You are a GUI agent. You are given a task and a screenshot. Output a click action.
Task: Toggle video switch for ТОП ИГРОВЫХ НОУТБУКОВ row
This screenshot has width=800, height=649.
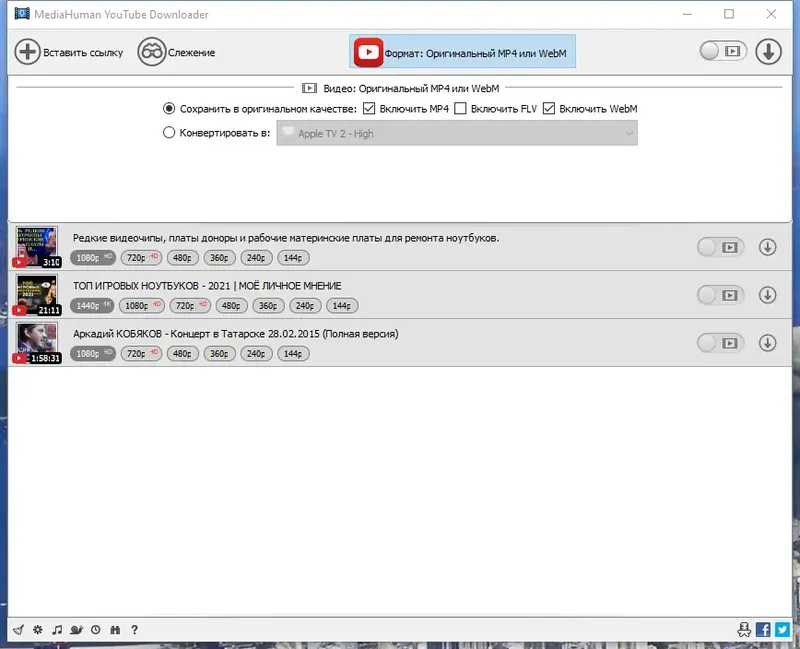tap(720, 295)
